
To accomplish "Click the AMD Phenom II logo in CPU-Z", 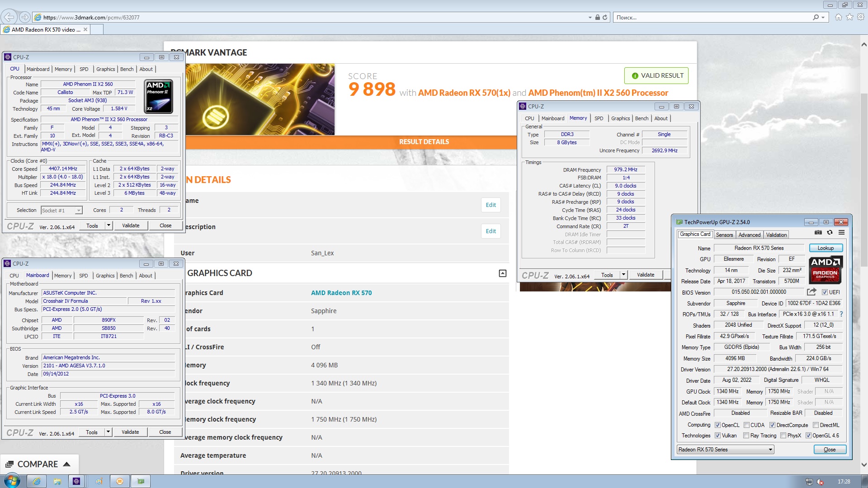I will pos(159,96).
